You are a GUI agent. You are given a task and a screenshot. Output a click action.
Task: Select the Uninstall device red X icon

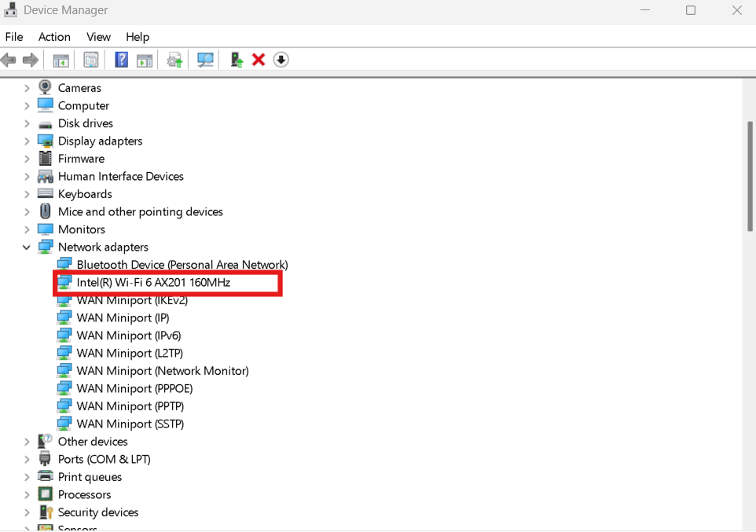[x=258, y=60]
